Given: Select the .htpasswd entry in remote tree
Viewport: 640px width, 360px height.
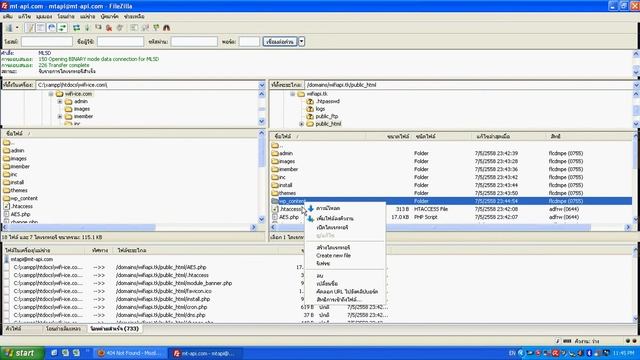Looking at the screenshot, I should point(328,101).
